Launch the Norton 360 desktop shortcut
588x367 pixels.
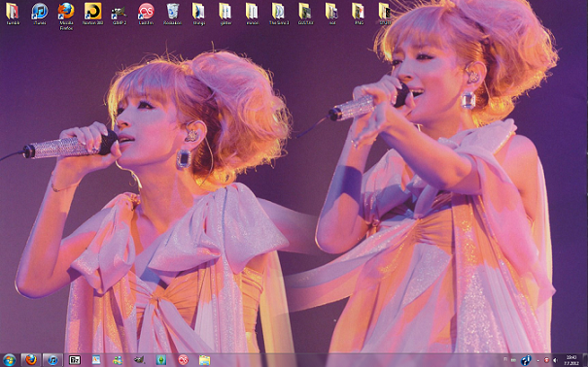pyautogui.click(x=92, y=14)
